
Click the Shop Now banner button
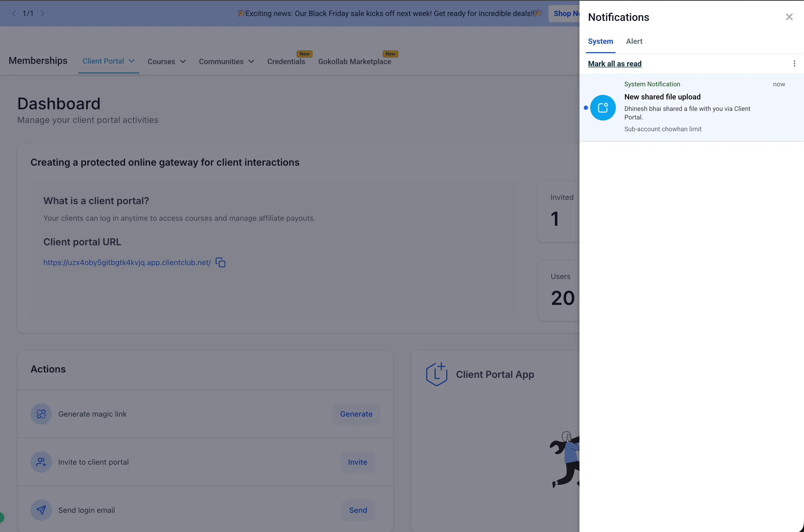click(564, 14)
